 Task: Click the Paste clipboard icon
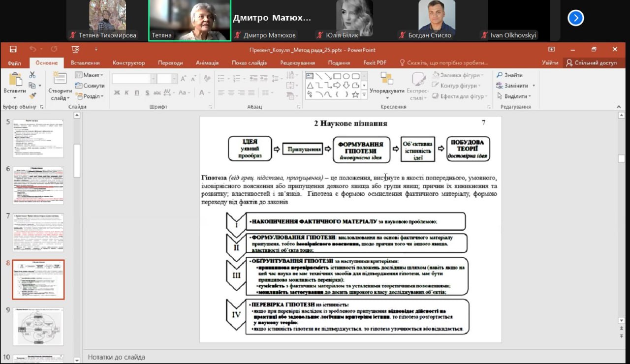click(x=15, y=81)
